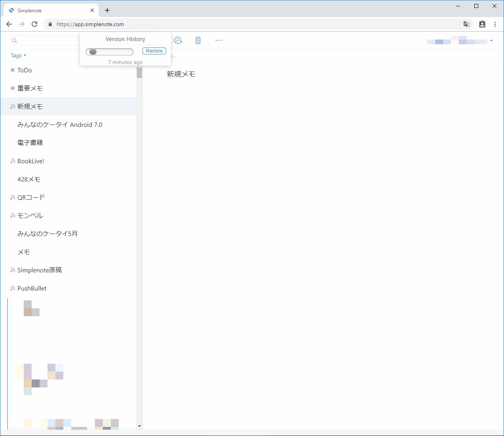
Task: Open the PushBullet note
Action: tap(68, 288)
